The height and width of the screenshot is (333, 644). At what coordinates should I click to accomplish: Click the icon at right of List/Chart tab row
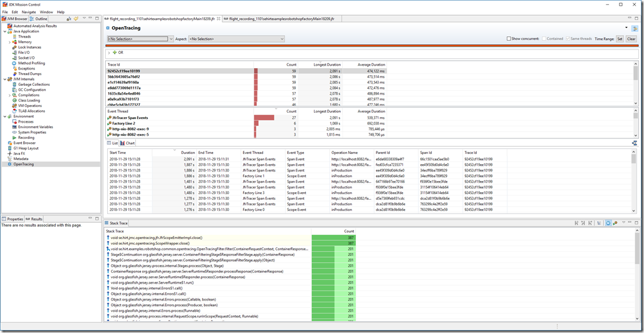pyautogui.click(x=635, y=143)
